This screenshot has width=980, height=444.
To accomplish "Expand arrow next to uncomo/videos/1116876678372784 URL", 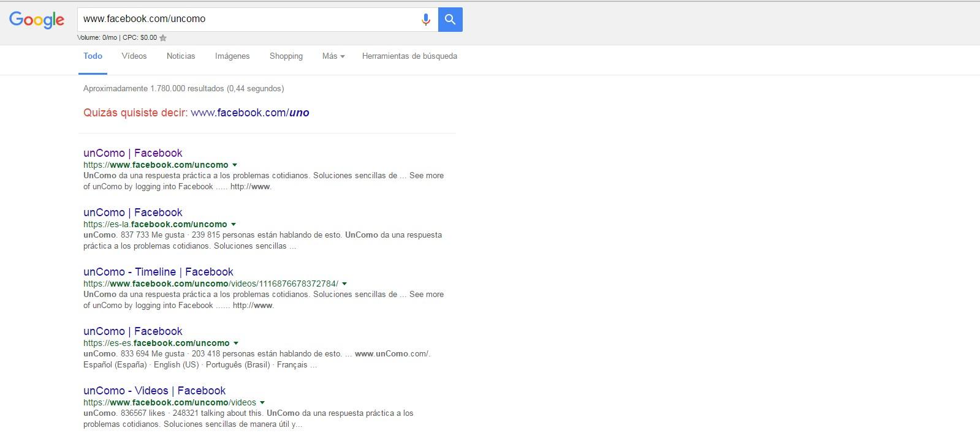I will (344, 284).
